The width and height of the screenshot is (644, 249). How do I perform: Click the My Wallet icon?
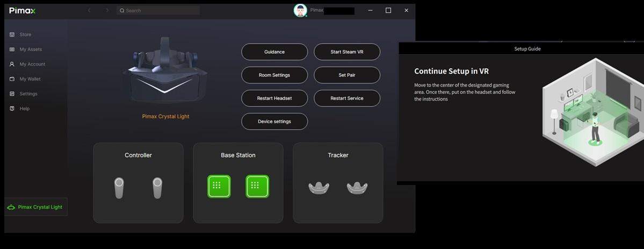pyautogui.click(x=12, y=79)
